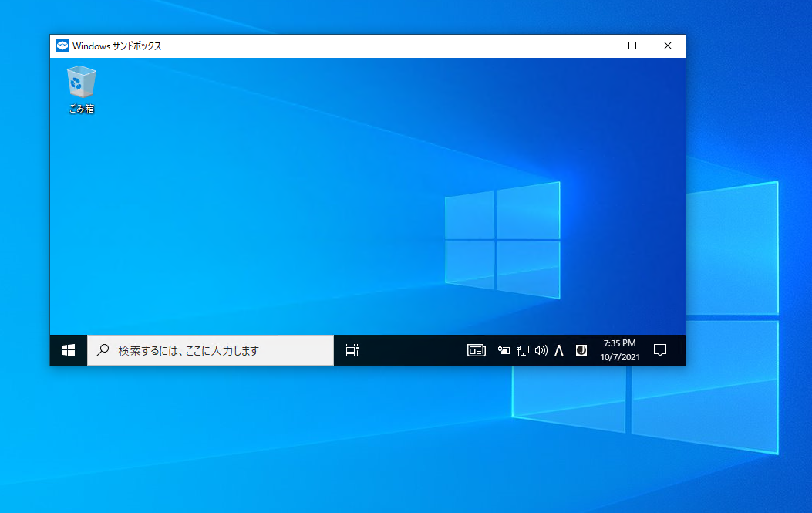Open the sandbox Start menu

69,350
